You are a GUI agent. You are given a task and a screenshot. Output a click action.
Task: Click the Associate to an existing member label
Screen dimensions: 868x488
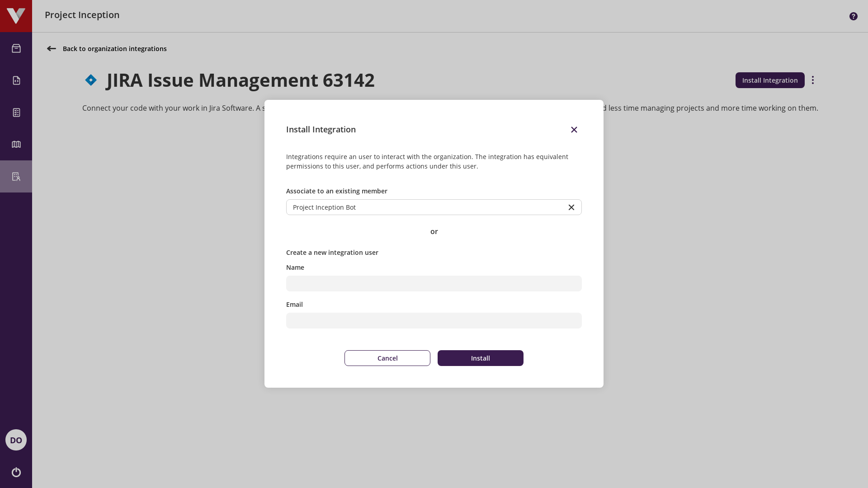(337, 191)
